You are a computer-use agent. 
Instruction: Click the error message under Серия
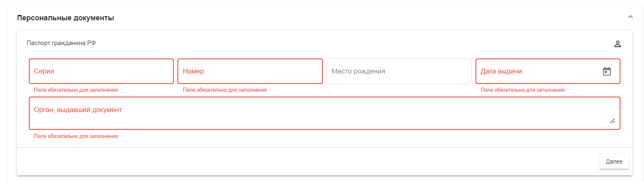(x=76, y=90)
